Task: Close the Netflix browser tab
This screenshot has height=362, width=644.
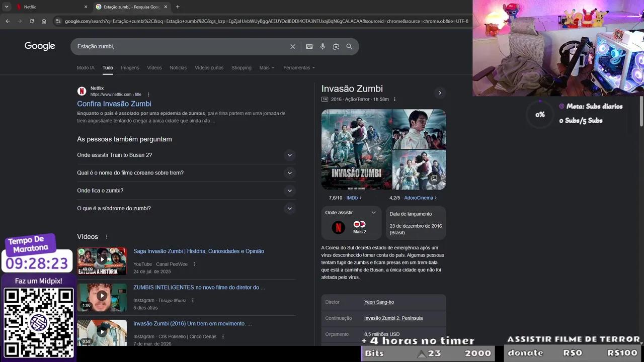Action: click(86, 7)
